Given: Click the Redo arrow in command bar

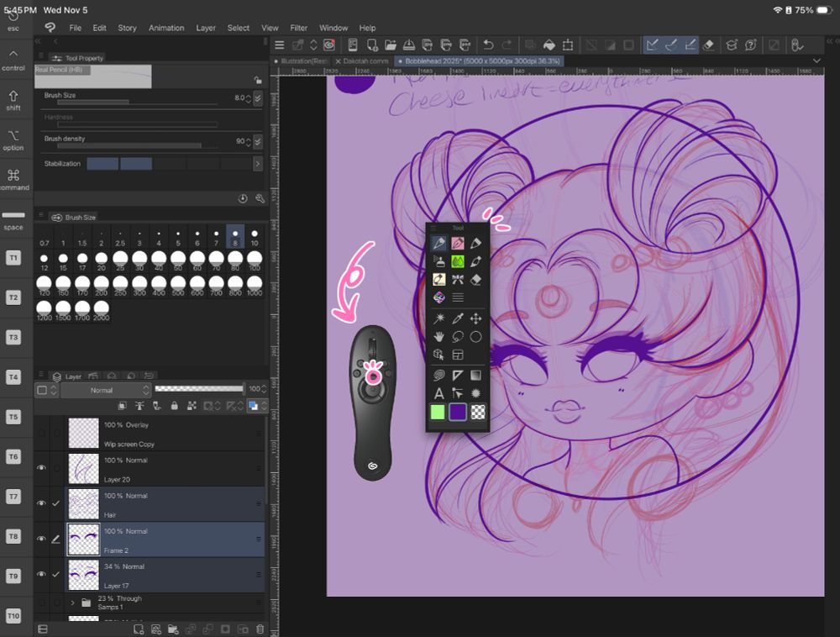Looking at the screenshot, I should (507, 45).
